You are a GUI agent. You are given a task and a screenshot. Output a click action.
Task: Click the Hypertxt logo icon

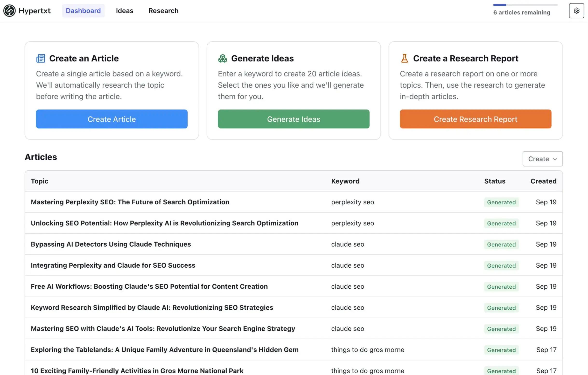[9, 11]
